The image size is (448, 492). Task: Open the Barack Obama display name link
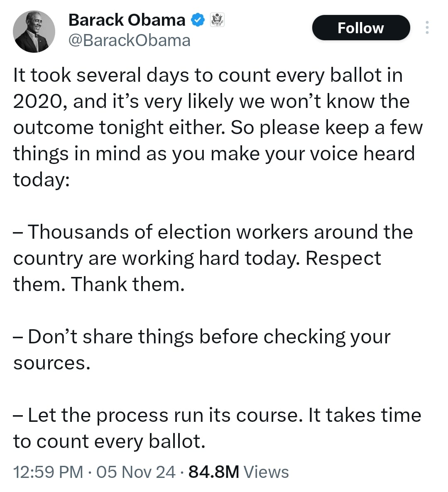[127, 20]
